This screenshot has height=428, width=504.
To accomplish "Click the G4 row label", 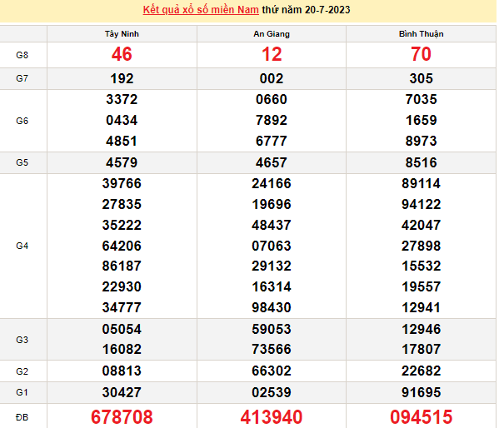I will coord(22,246).
